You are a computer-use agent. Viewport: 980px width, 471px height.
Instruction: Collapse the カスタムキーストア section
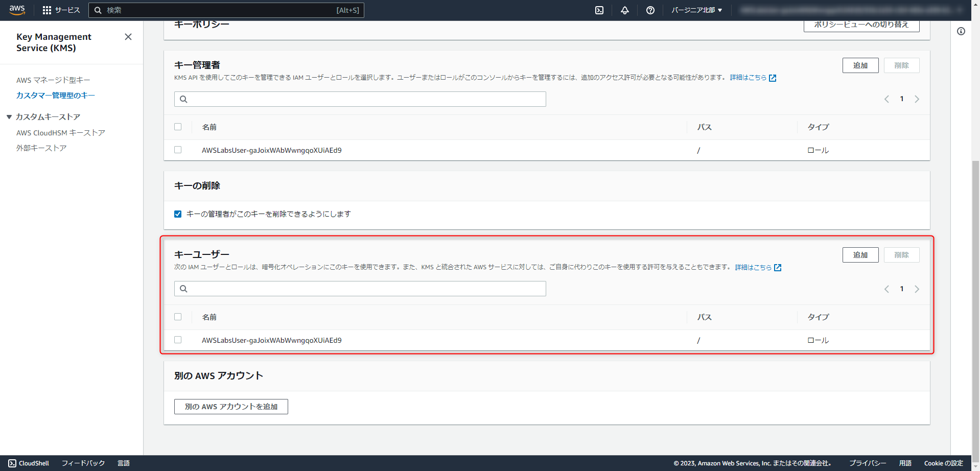point(9,116)
